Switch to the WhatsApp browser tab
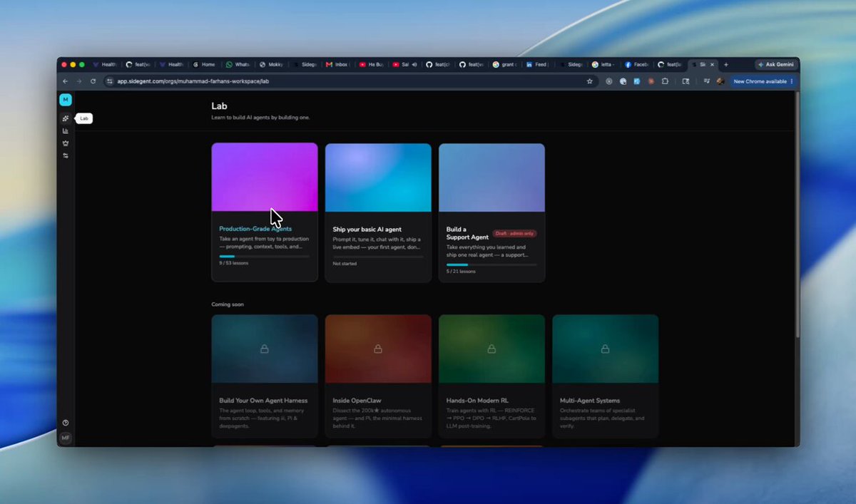 point(238,64)
